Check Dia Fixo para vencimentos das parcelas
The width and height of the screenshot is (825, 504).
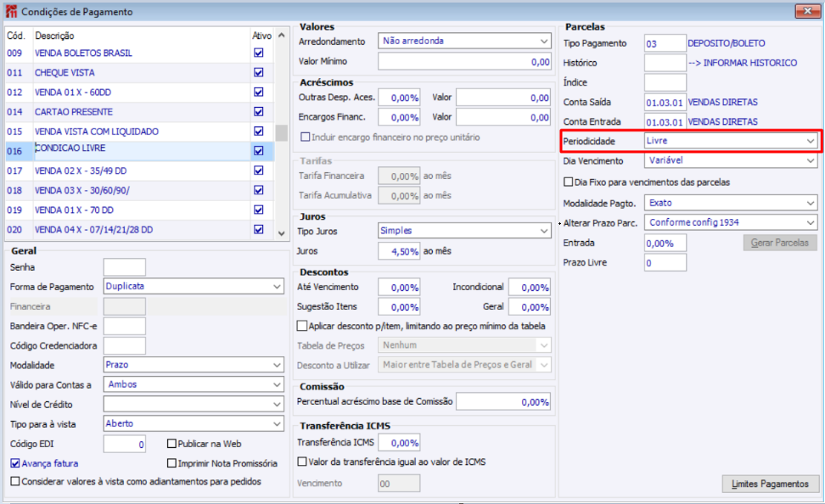pyautogui.click(x=569, y=182)
